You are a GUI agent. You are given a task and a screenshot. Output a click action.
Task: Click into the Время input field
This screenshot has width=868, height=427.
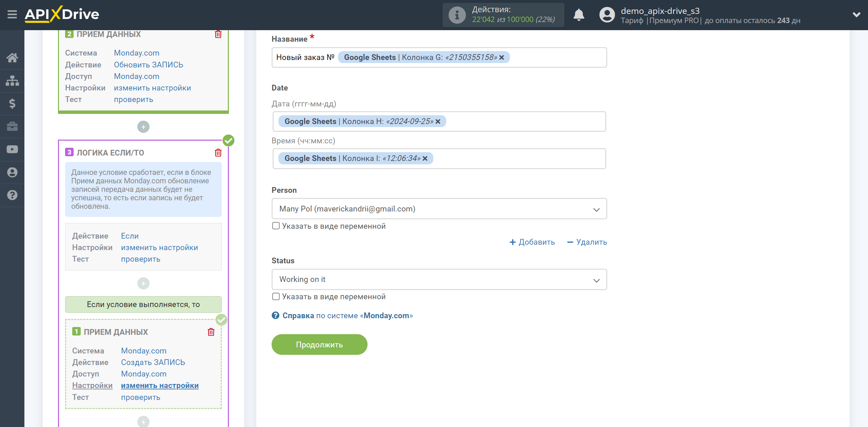[439, 159]
